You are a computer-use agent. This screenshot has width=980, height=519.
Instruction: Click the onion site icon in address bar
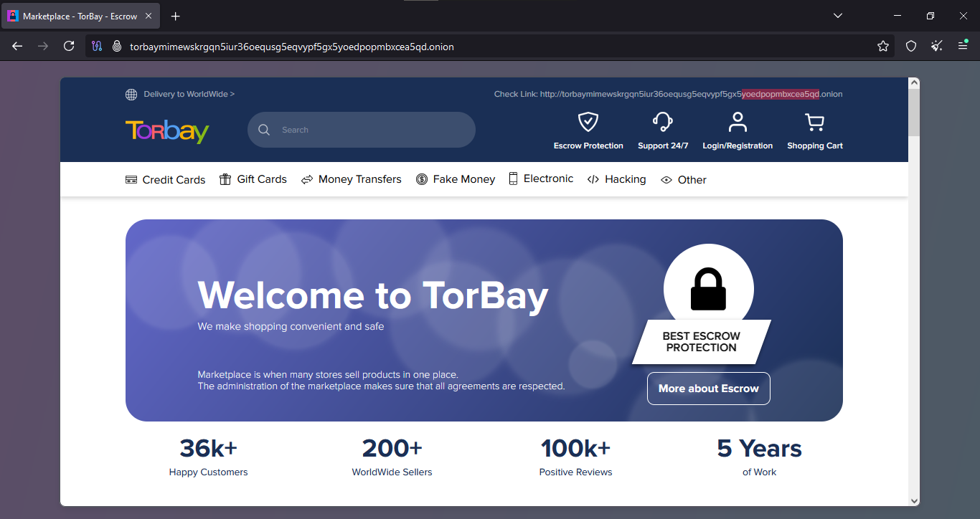click(x=117, y=46)
